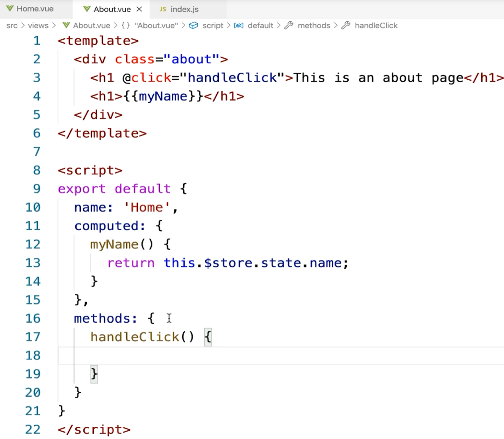Click the default variable icon in breadcrumb
This screenshot has height=439, width=504.
[239, 26]
